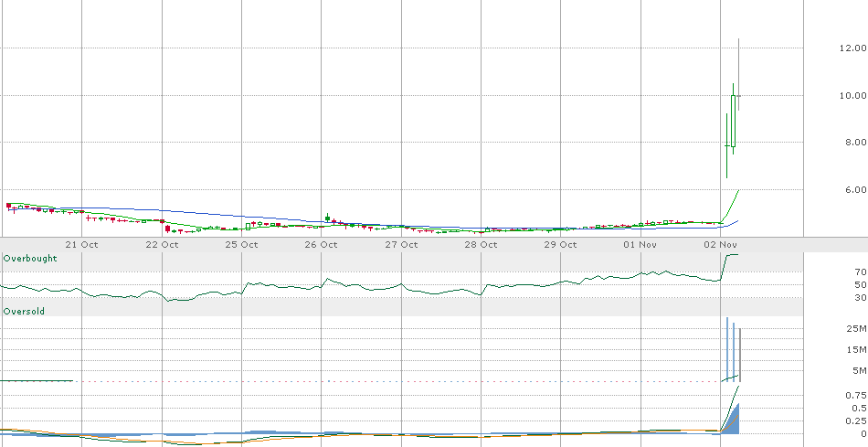The width and height of the screenshot is (868, 447).
Task: Click the gray candlestick with tall upper wick
Action: tap(738, 75)
